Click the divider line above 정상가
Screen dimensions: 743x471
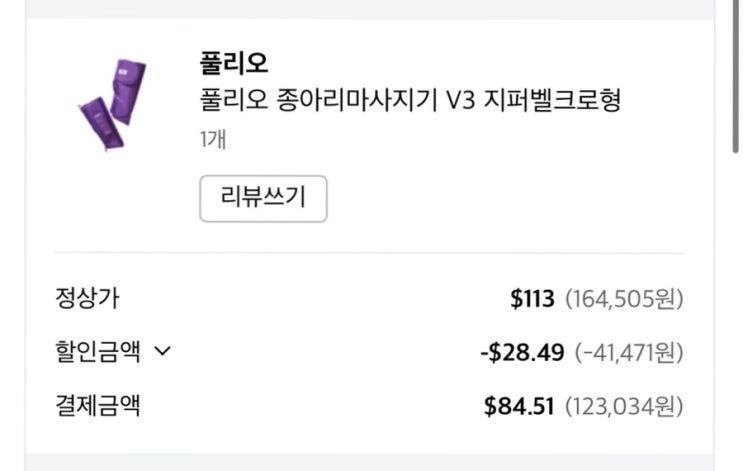click(x=370, y=253)
